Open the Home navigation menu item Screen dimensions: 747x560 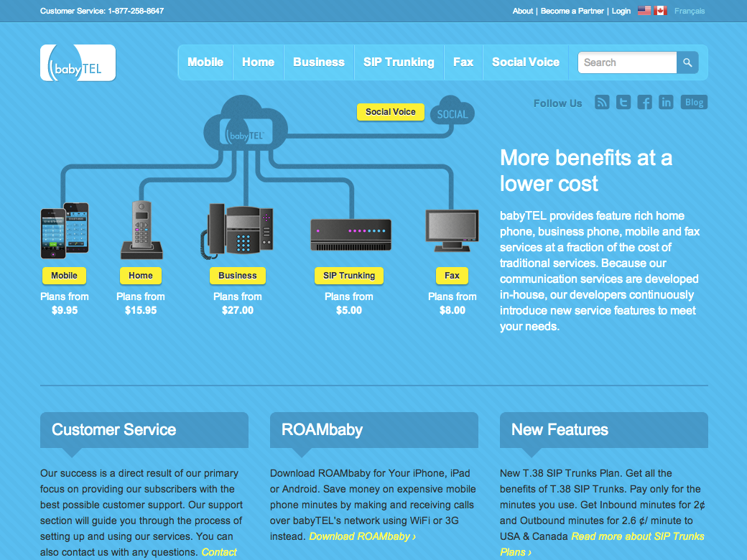(258, 62)
